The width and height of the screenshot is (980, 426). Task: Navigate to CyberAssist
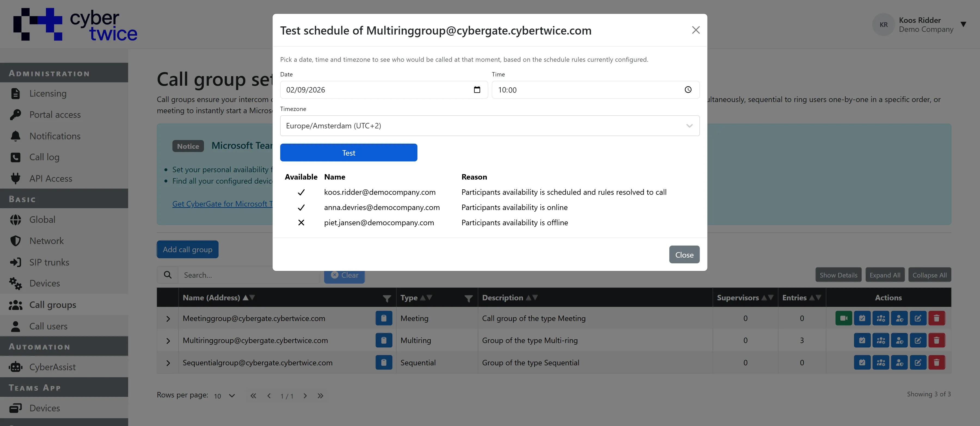tap(64, 367)
